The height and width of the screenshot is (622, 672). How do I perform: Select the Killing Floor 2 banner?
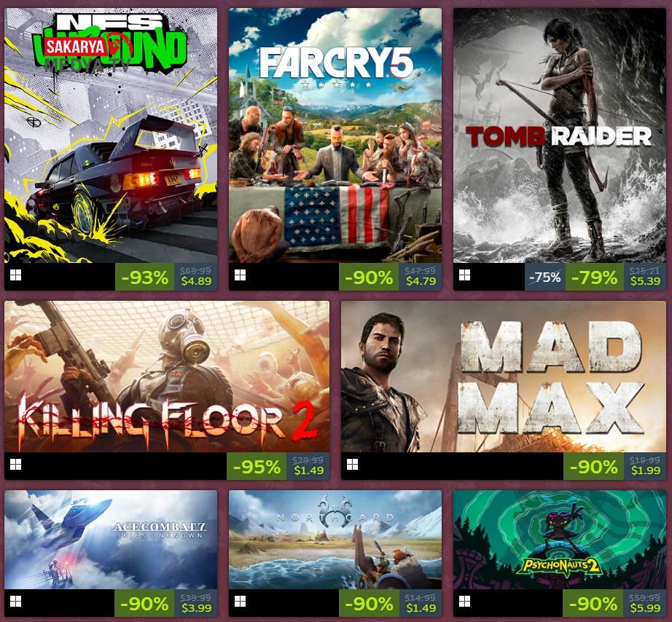(x=167, y=377)
